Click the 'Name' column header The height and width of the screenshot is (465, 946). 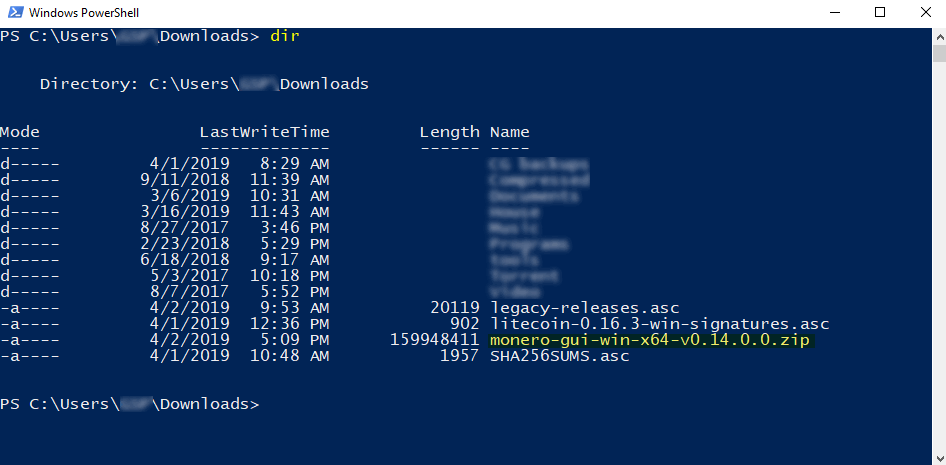pos(510,132)
